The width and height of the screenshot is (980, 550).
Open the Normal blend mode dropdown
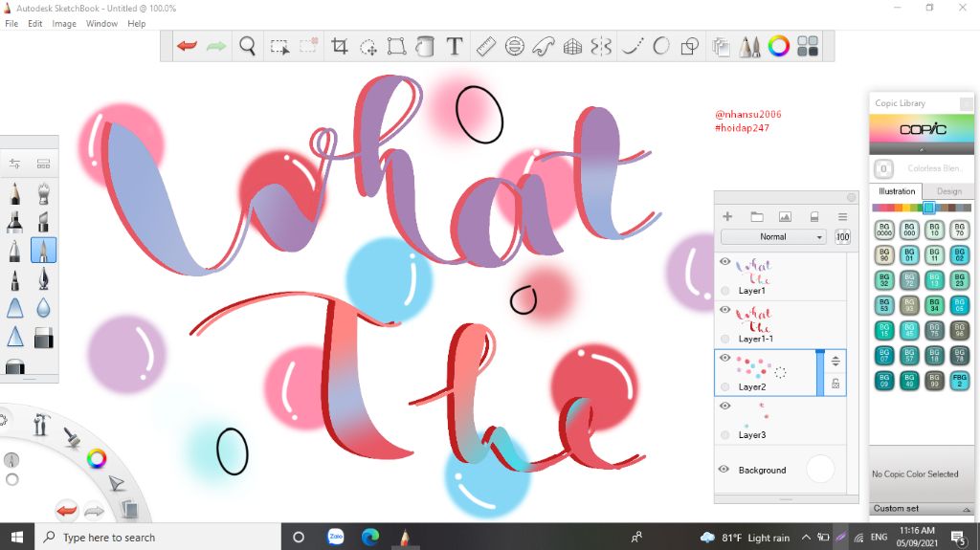(x=773, y=237)
